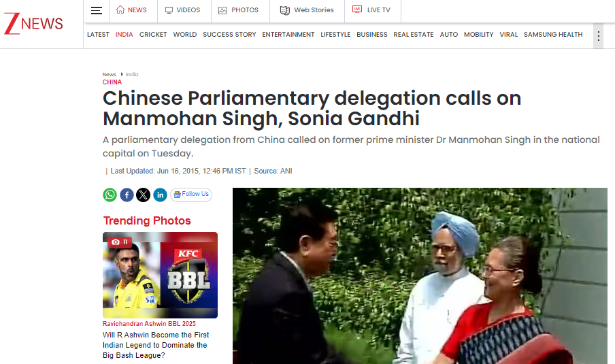
Task: Share article on Facebook icon
Action: pyautogui.click(x=127, y=195)
